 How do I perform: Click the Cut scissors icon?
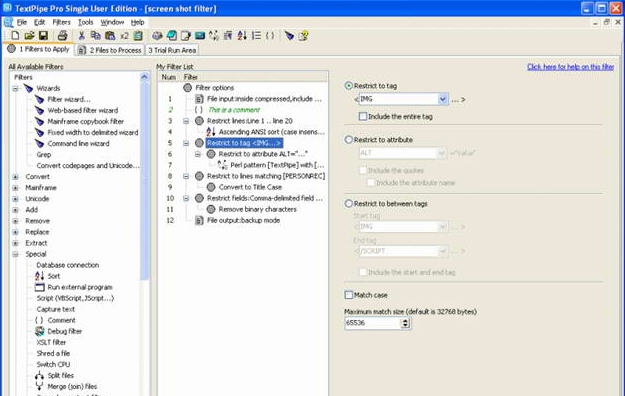coord(81,35)
